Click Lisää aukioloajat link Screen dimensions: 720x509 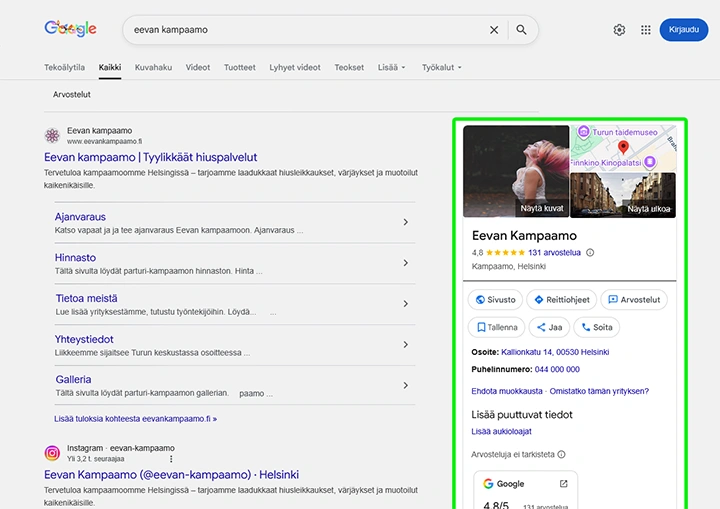pos(501,432)
